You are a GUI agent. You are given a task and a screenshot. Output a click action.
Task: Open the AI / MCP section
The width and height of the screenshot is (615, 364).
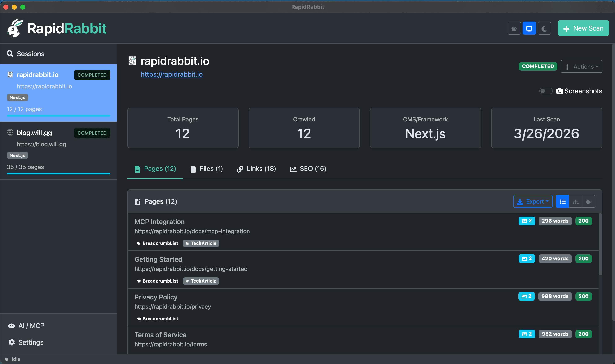[31, 325]
